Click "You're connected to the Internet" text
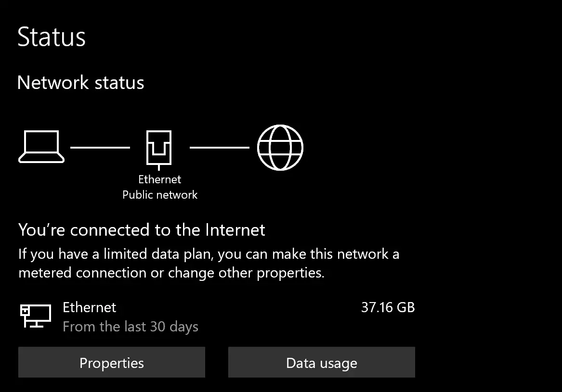This screenshot has height=392, width=562. click(x=142, y=230)
